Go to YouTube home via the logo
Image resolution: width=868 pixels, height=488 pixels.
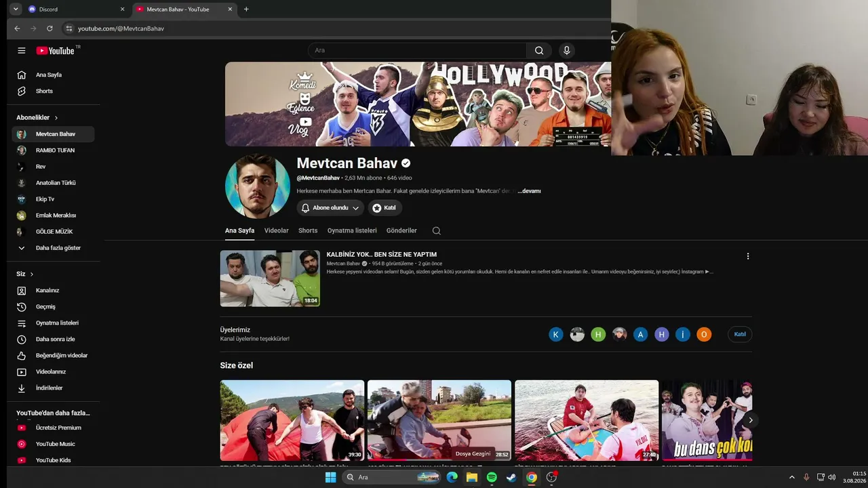(56, 51)
